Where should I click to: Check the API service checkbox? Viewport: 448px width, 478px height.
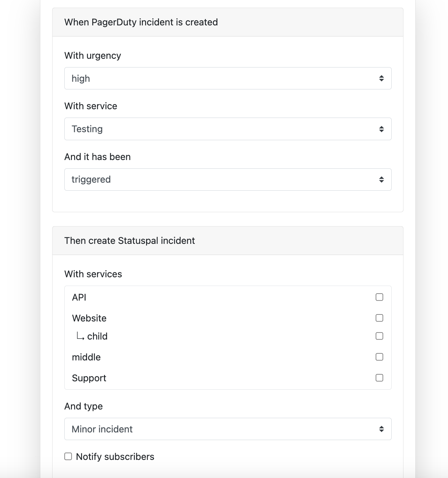[379, 297]
